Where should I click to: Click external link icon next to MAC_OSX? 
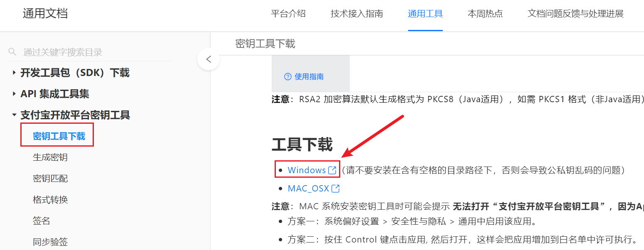pos(335,189)
